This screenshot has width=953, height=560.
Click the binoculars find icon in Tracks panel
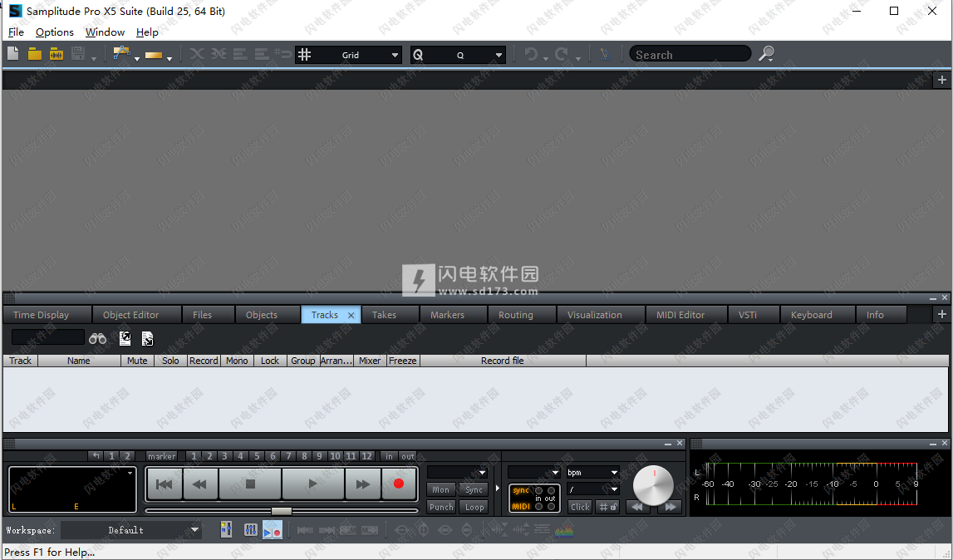pos(97,339)
